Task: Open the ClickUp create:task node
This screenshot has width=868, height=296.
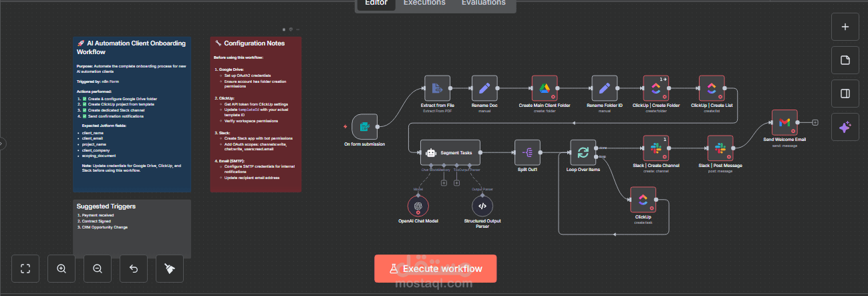Action: 643,199
